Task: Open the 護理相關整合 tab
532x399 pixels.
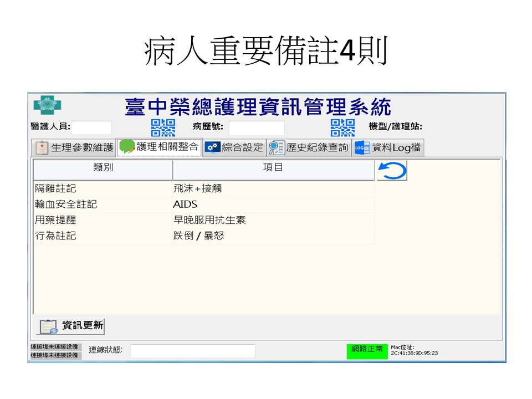Action: point(159,147)
